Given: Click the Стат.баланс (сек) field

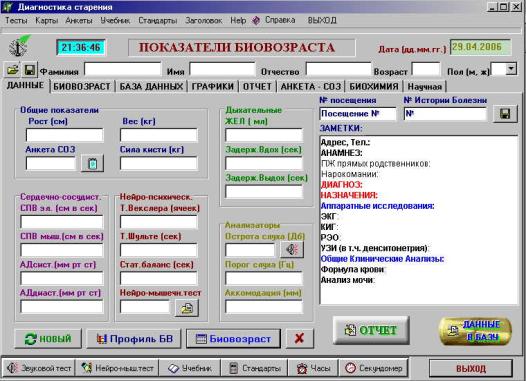Looking at the screenshot, I should (x=159, y=278).
